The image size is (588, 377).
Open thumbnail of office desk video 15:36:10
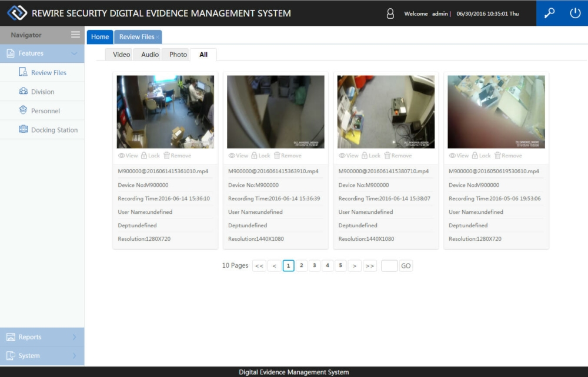[165, 112]
